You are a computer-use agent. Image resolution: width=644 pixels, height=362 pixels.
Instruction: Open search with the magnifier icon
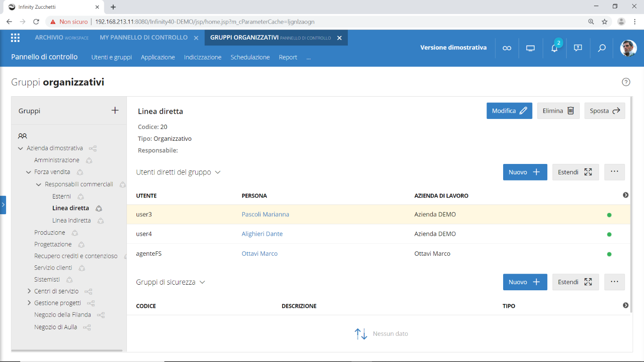pos(602,48)
